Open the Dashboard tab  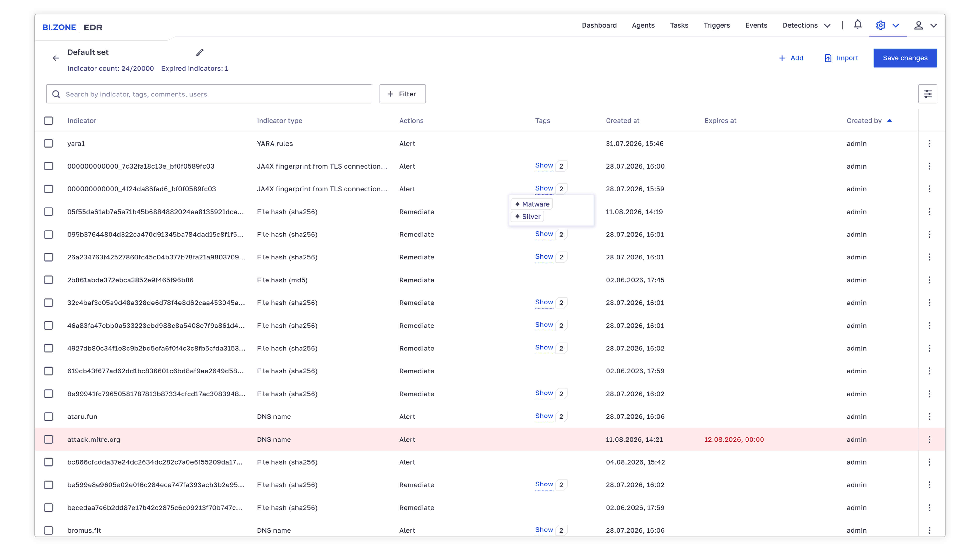(x=599, y=26)
